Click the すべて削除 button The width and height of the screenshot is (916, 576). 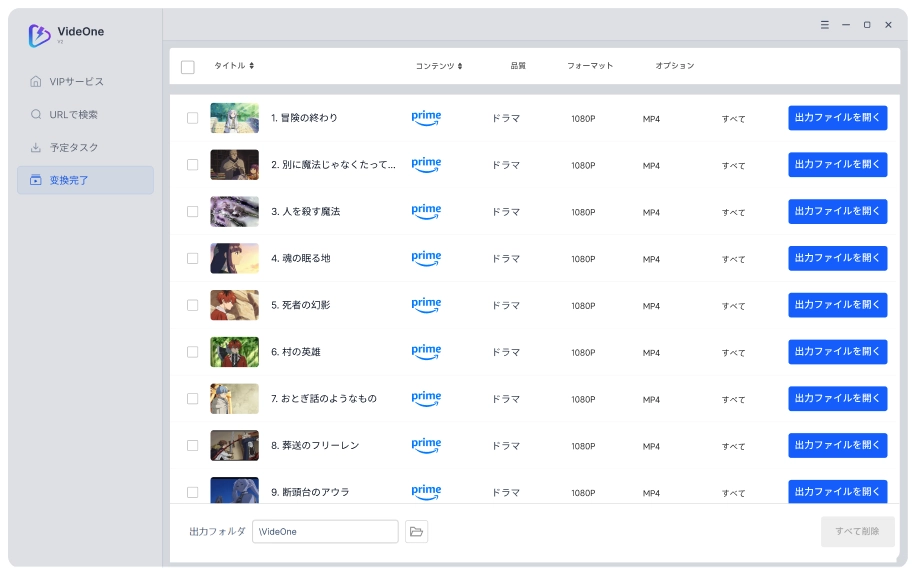(857, 531)
